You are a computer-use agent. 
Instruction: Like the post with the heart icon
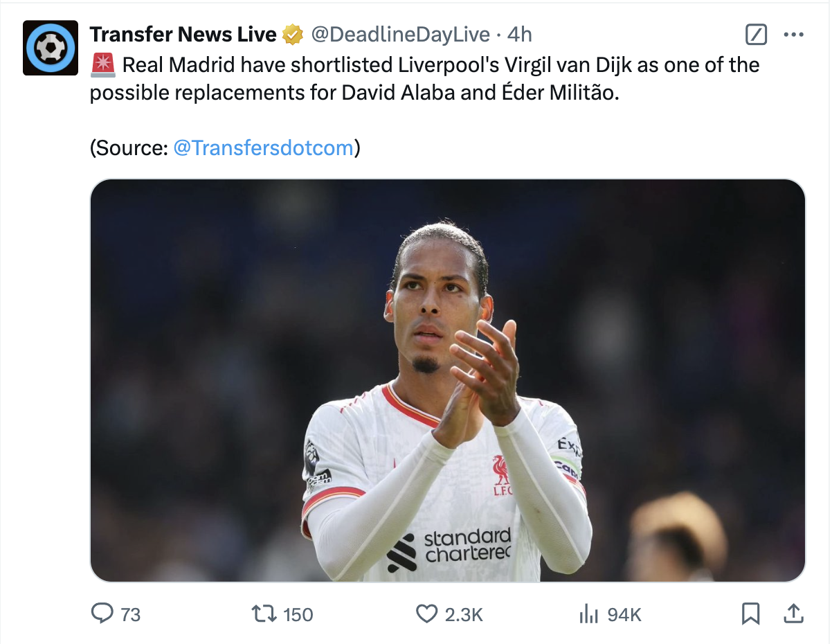[x=426, y=614]
